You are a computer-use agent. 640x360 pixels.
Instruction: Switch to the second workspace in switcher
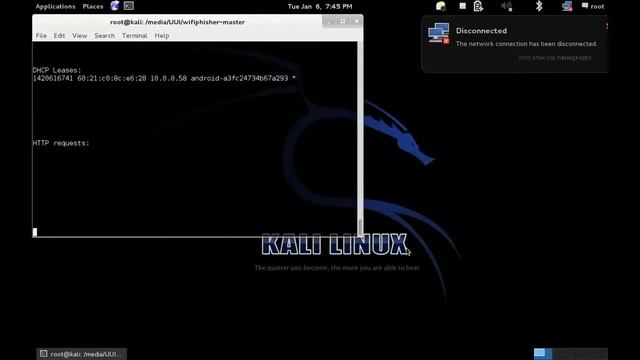pyautogui.click(x=562, y=353)
